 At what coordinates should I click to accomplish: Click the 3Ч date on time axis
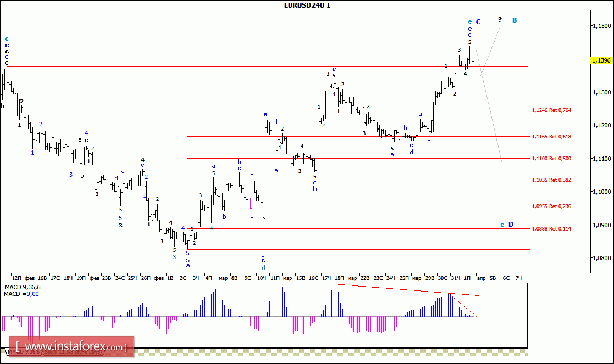click(x=196, y=278)
